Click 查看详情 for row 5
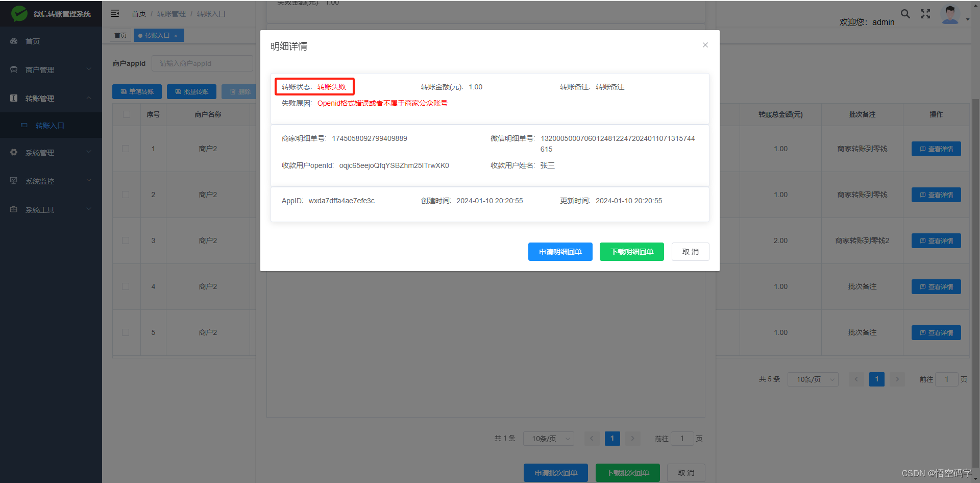This screenshot has width=980, height=483. click(x=936, y=332)
